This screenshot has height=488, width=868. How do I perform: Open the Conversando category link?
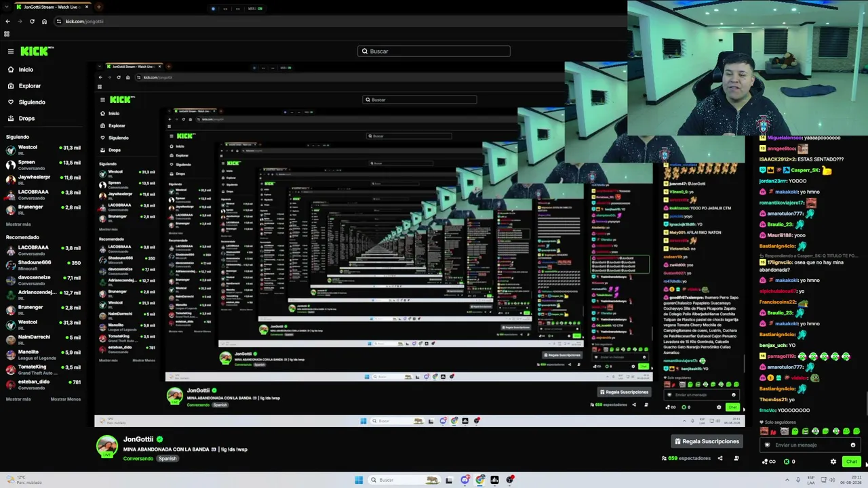tap(138, 459)
